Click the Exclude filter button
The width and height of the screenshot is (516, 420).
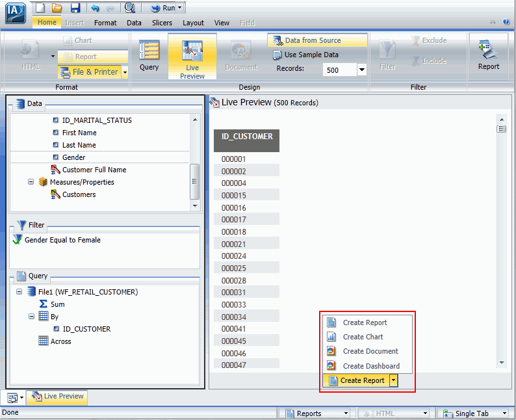click(x=429, y=40)
